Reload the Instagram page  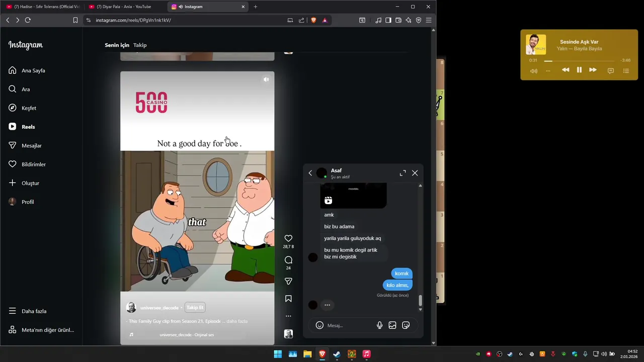click(x=28, y=20)
